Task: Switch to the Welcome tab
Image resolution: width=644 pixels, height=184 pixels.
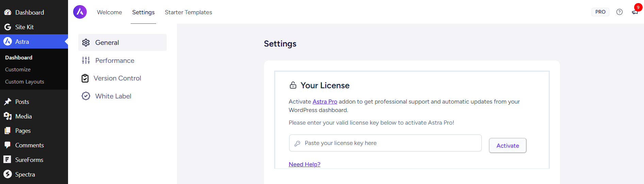Action: tap(109, 12)
